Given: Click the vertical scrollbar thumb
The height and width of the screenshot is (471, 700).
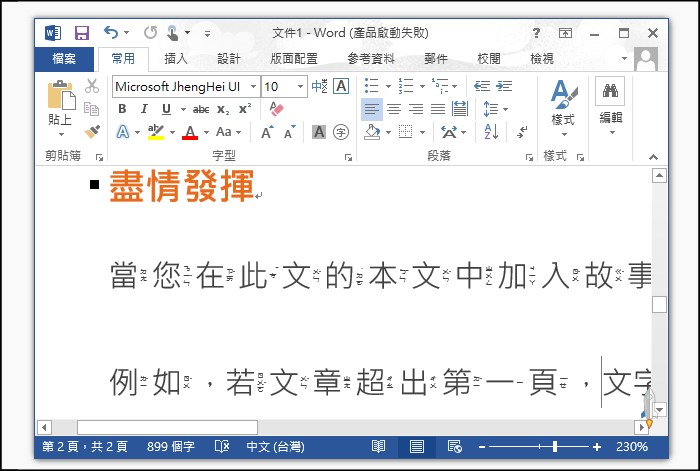Looking at the screenshot, I should (x=659, y=304).
